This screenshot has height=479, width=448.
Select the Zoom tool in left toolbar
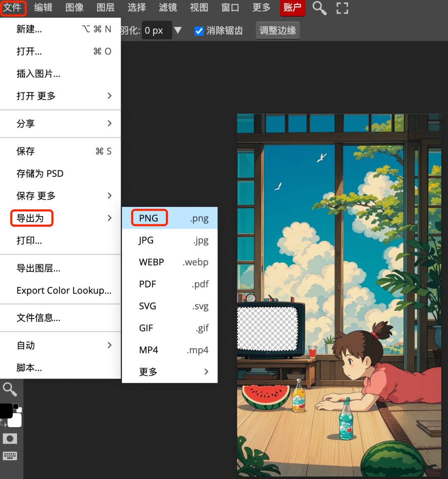[x=10, y=389]
